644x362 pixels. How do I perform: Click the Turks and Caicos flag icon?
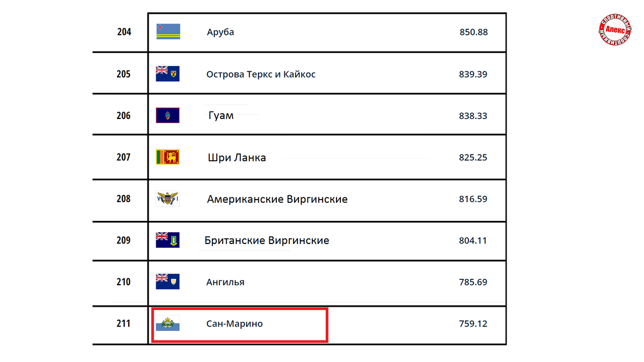coord(167,73)
